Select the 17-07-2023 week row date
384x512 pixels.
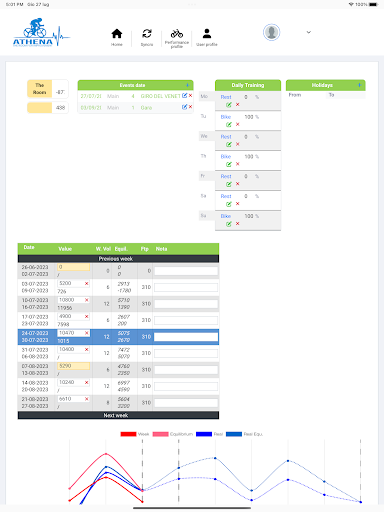coord(35,320)
